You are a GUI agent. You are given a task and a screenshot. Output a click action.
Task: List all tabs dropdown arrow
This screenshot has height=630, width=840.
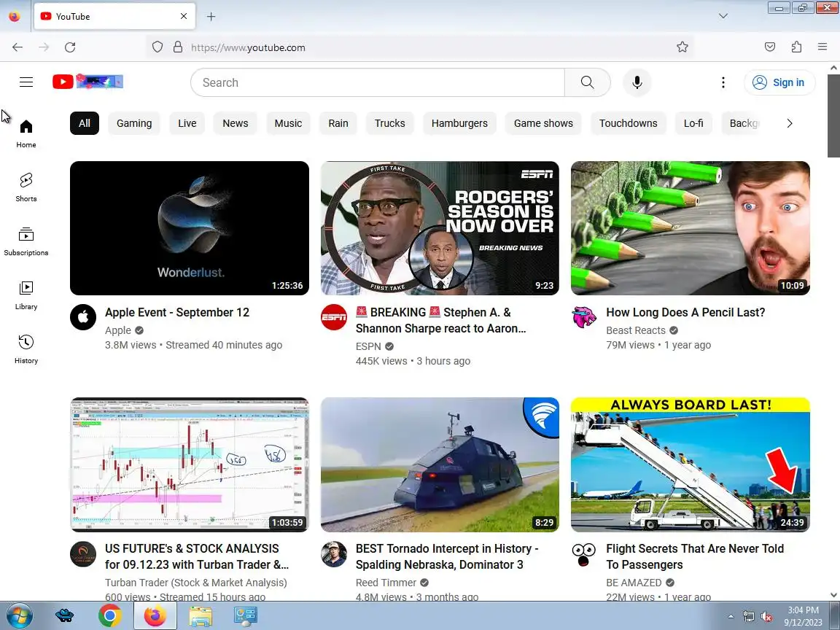pyautogui.click(x=723, y=16)
